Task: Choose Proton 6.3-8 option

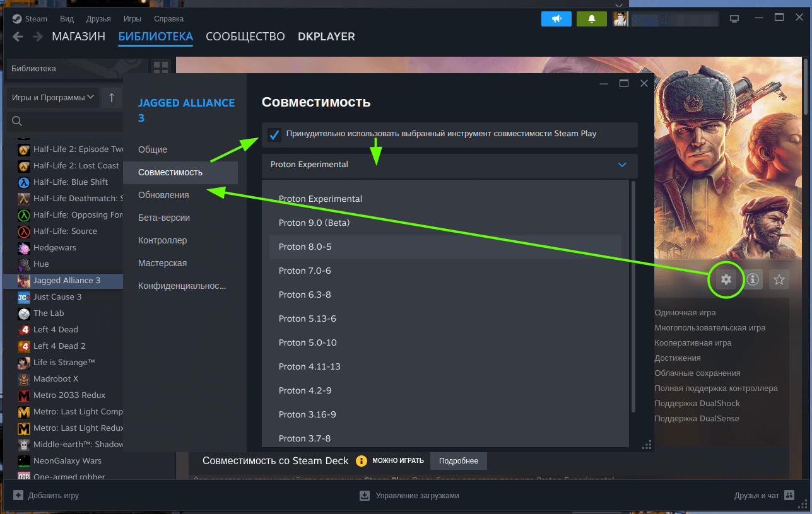Action: point(445,295)
